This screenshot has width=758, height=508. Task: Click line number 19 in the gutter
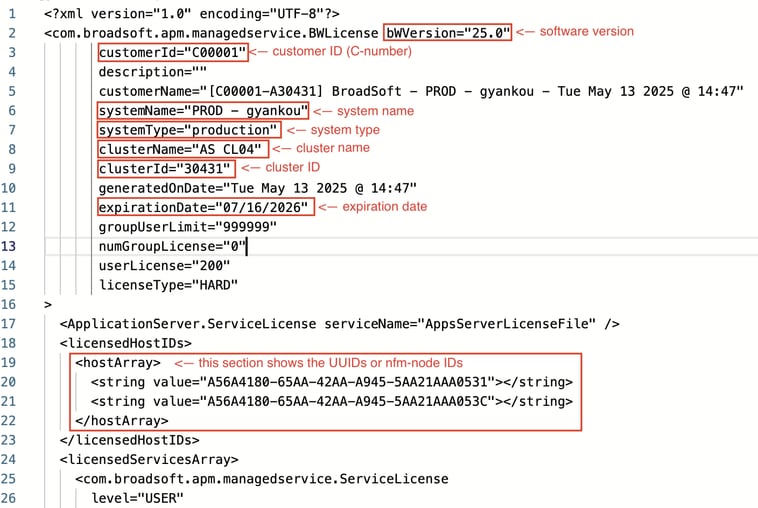coord(8,363)
